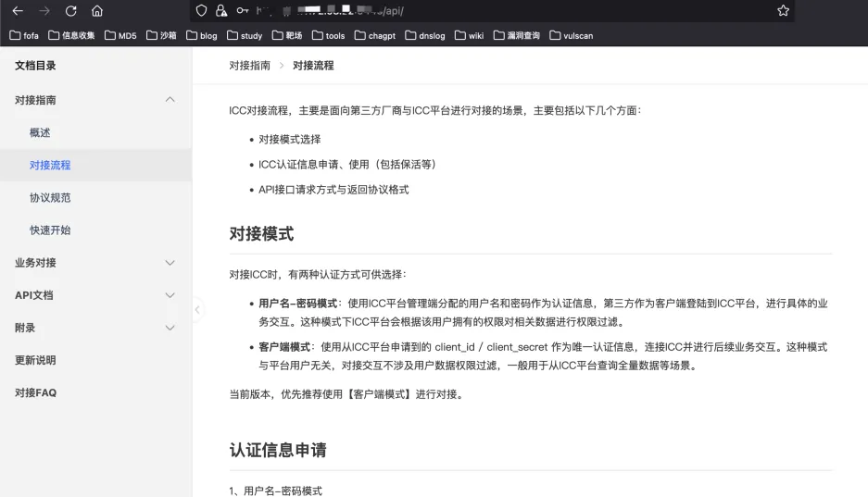Click the bullet about ICC认证信息申请、使用
The height and width of the screenshot is (497, 868).
click(347, 165)
